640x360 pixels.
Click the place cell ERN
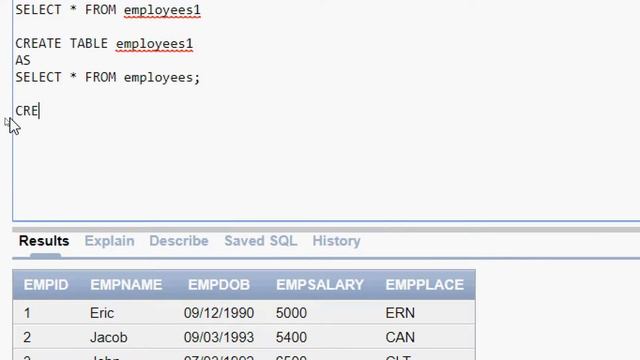click(400, 313)
